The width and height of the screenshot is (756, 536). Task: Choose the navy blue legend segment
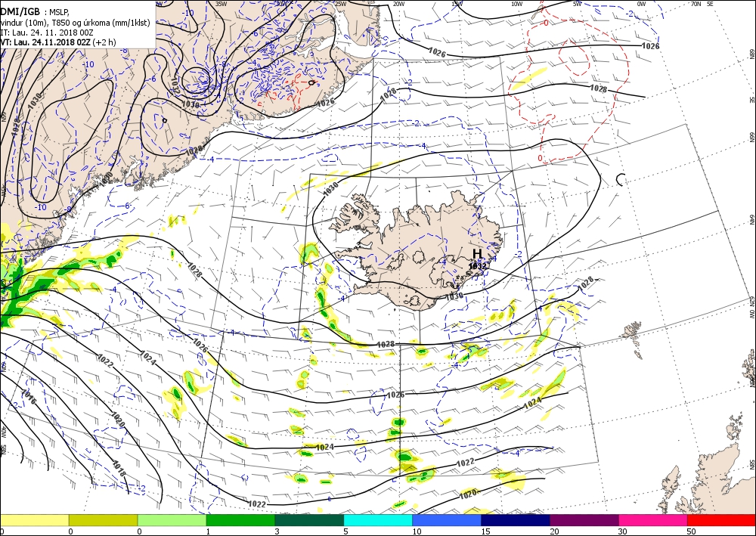click(516, 520)
